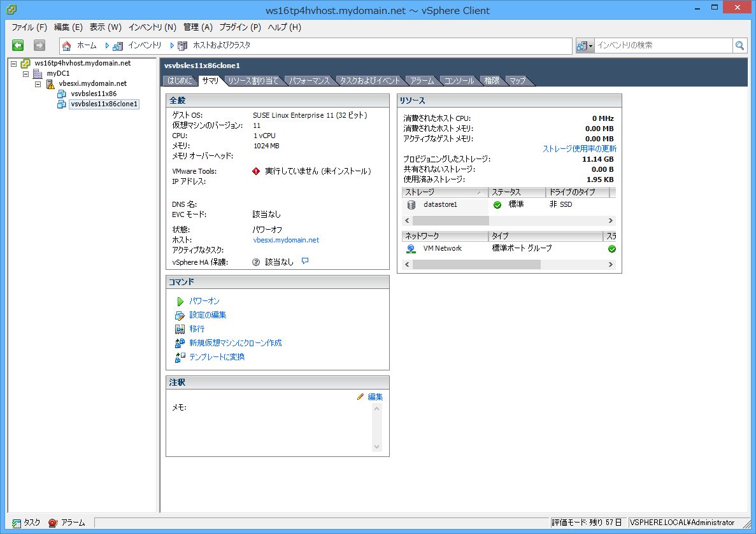
Task: Select the vsvbsles11x86 virtual machine
Action: click(94, 94)
